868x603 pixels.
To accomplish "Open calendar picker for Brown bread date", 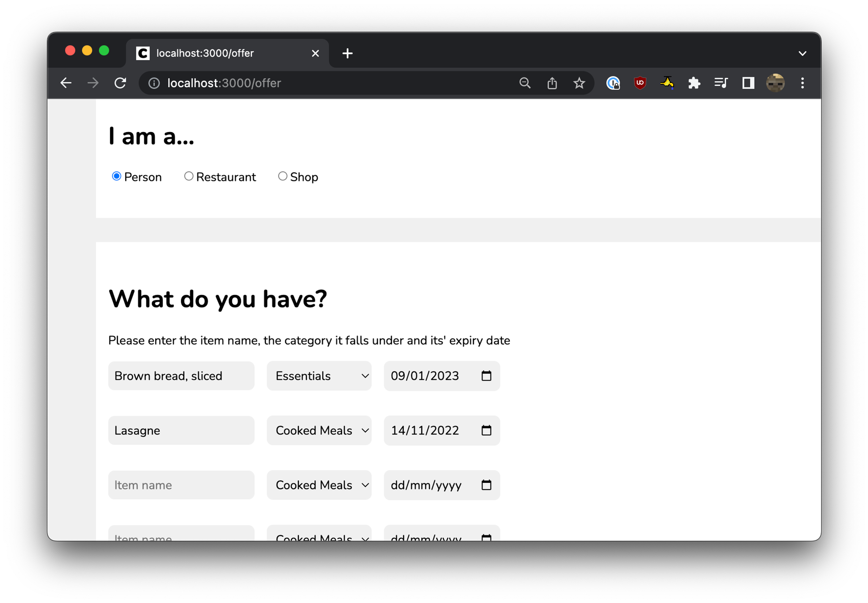I will [x=486, y=376].
